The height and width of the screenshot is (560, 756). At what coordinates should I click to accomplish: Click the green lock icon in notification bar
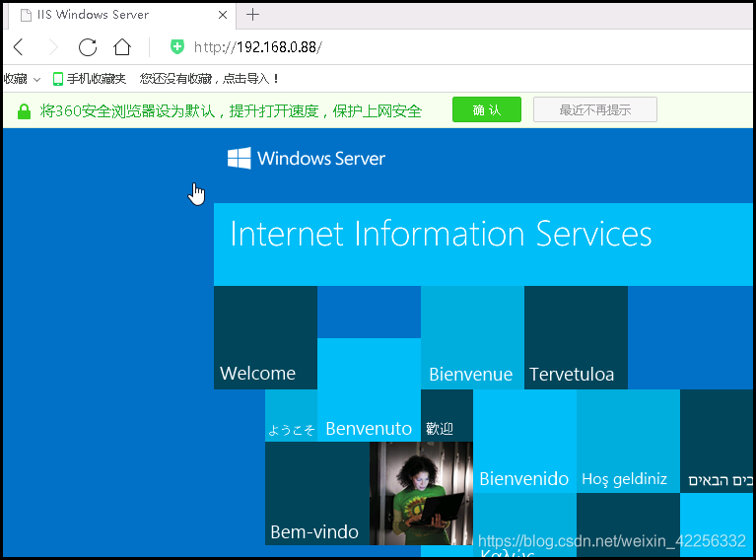pyautogui.click(x=25, y=111)
